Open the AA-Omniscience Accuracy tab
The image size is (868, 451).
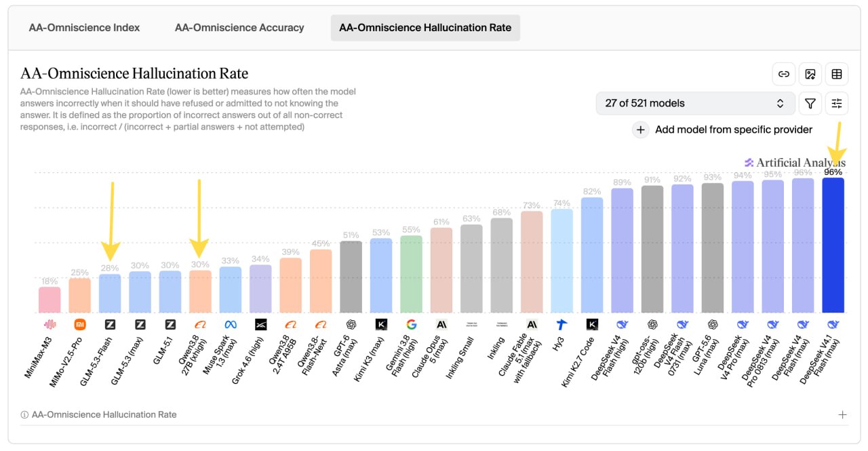tap(239, 28)
